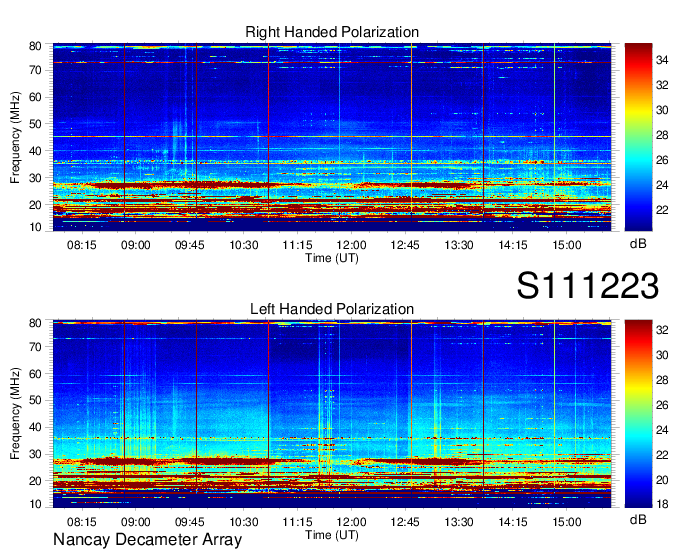The width and height of the screenshot is (680, 552).
Task: Click Time (UT) label under right-handed plot
Action: click(332, 258)
